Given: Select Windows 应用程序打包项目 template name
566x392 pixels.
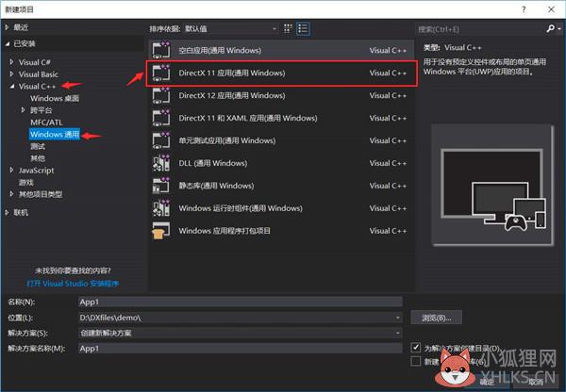Looking at the screenshot, I should [225, 231].
